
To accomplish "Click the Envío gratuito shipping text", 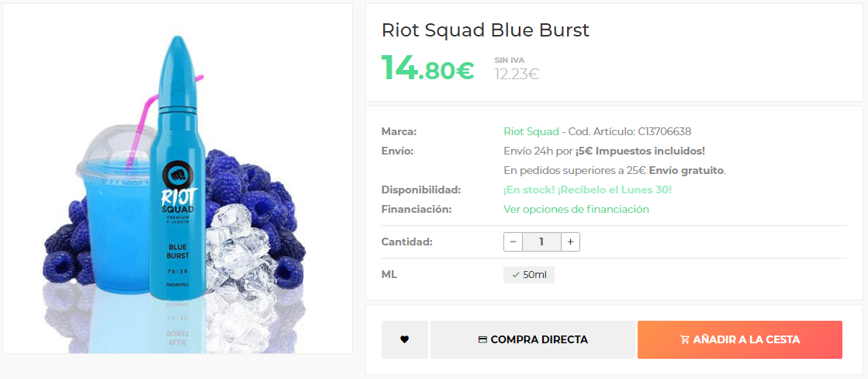I will 686,171.
